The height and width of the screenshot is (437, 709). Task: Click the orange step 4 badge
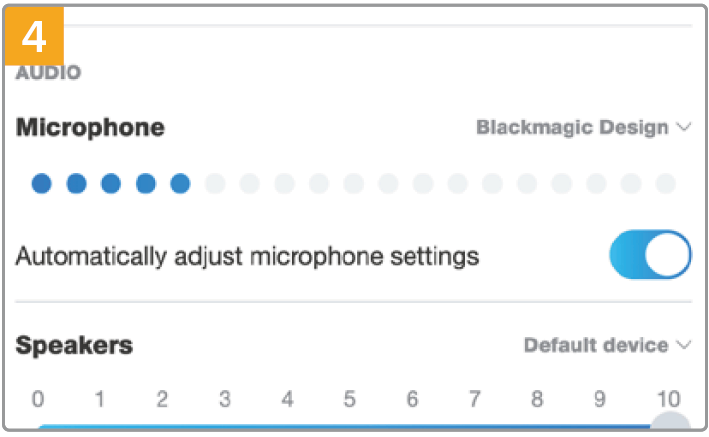pyautogui.click(x=34, y=35)
